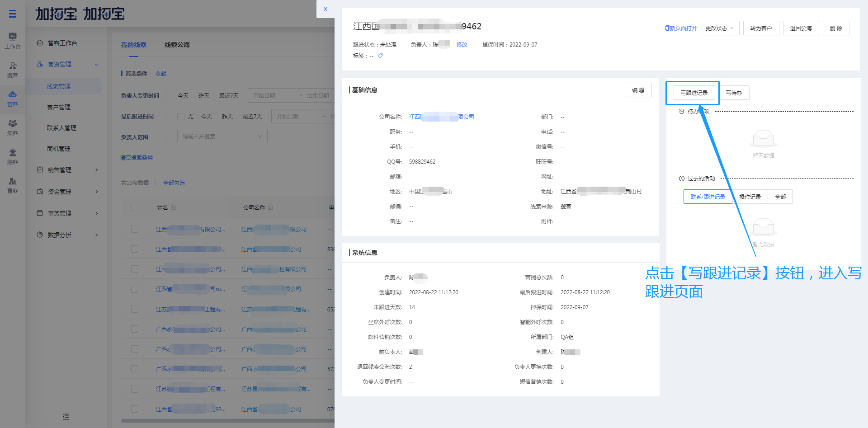The image size is (868, 428).
Task: Click the collapse sidebar icon at bottom
Action: tap(66, 417)
